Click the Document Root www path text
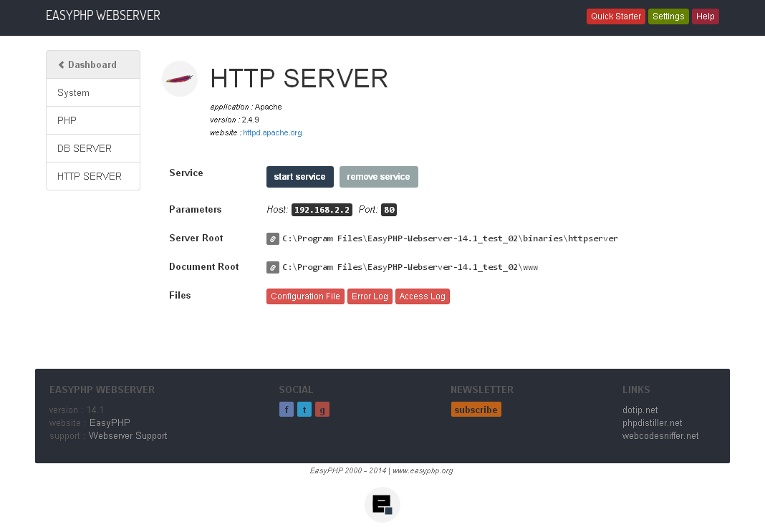The height and width of the screenshot is (532, 765). click(410, 267)
